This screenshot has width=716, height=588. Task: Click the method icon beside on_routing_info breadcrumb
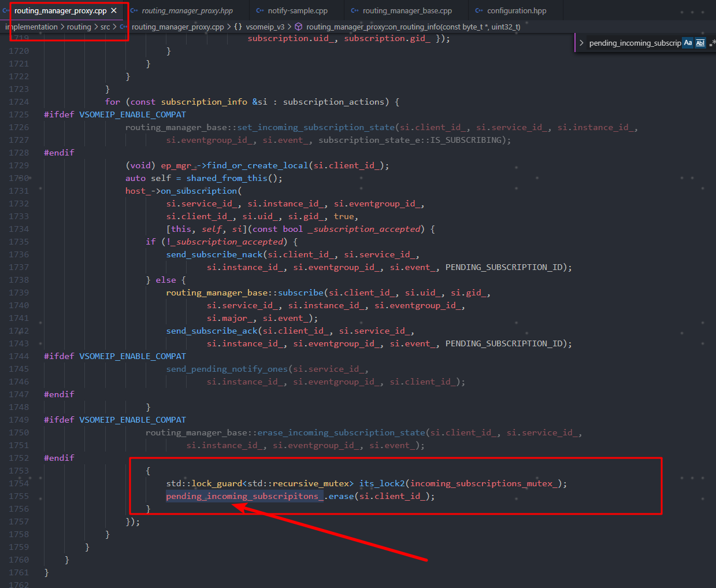[299, 27]
